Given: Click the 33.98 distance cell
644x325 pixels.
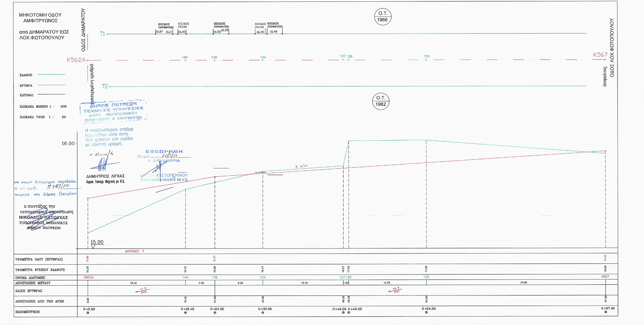Looking at the screenshot, I should pos(524,283).
